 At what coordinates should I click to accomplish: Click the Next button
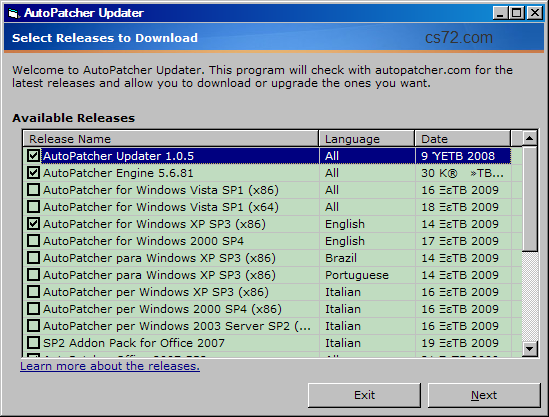[484, 395]
